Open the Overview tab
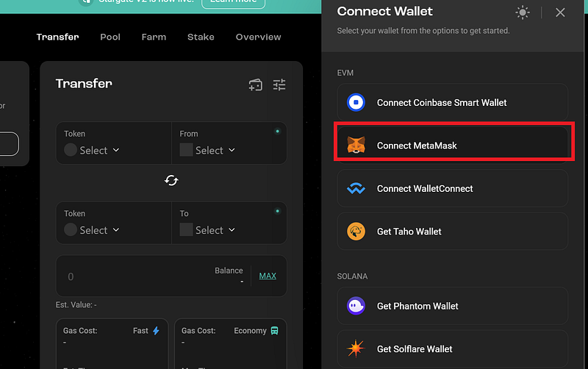The width and height of the screenshot is (588, 369). pyautogui.click(x=258, y=37)
